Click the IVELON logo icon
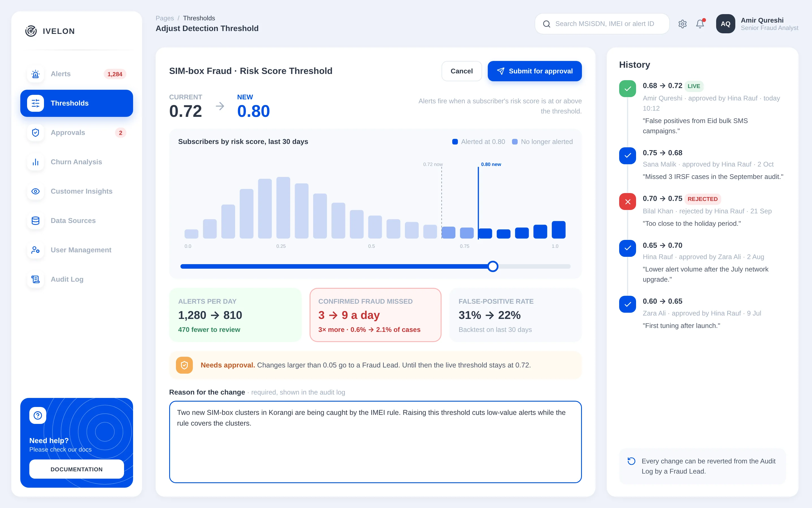 click(31, 31)
